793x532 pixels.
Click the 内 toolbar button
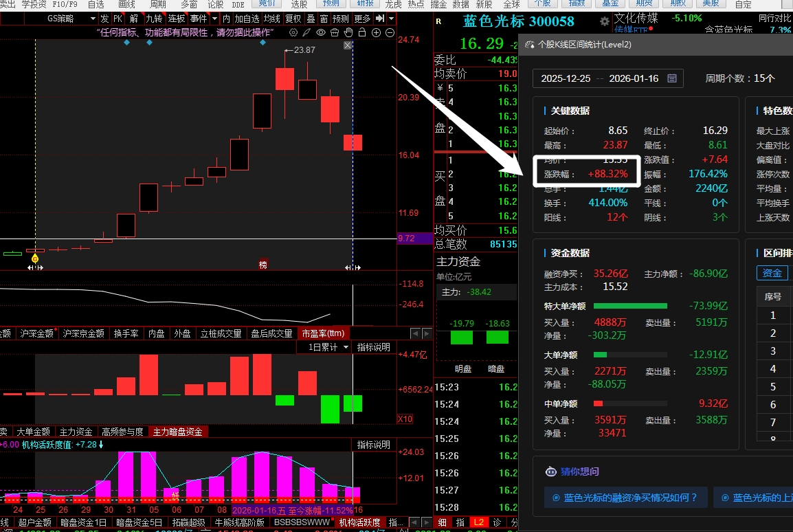(226, 19)
